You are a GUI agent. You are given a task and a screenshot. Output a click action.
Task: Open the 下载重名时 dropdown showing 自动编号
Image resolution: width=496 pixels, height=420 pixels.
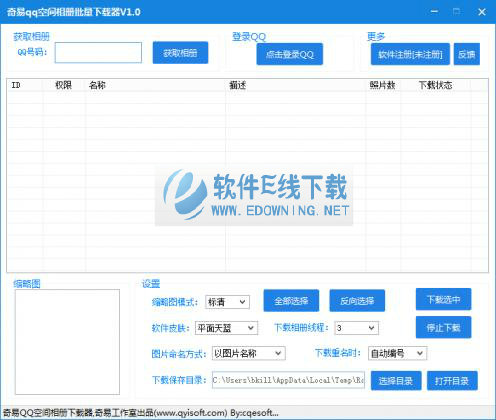pyautogui.click(x=397, y=353)
